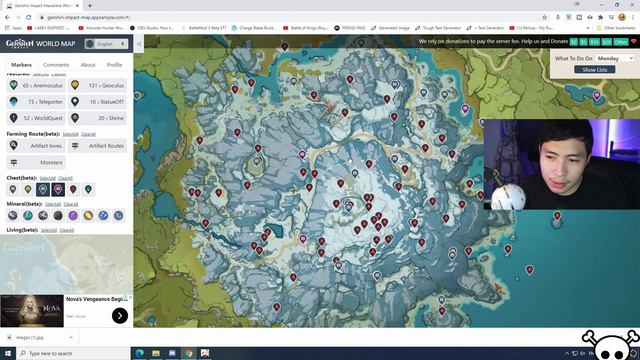The image size is (640, 360).
Task: Switch to the Markers tab
Action: [21, 65]
